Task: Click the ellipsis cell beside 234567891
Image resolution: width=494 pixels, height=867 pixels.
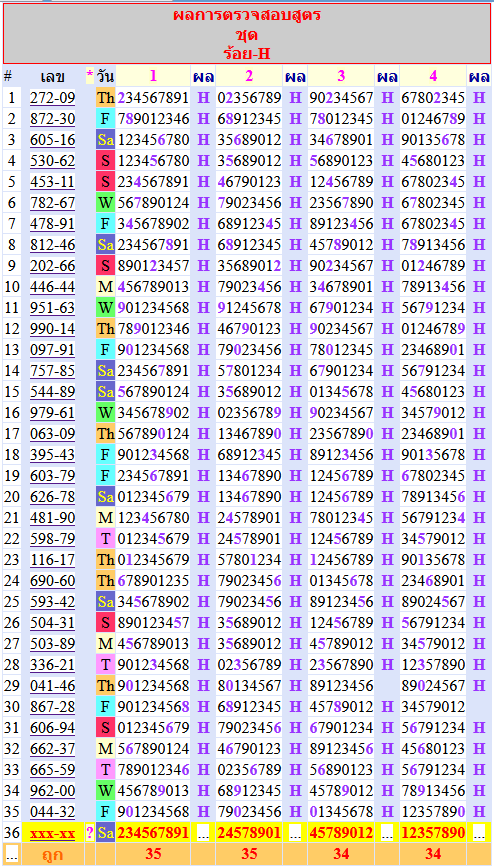Action: 204,833
